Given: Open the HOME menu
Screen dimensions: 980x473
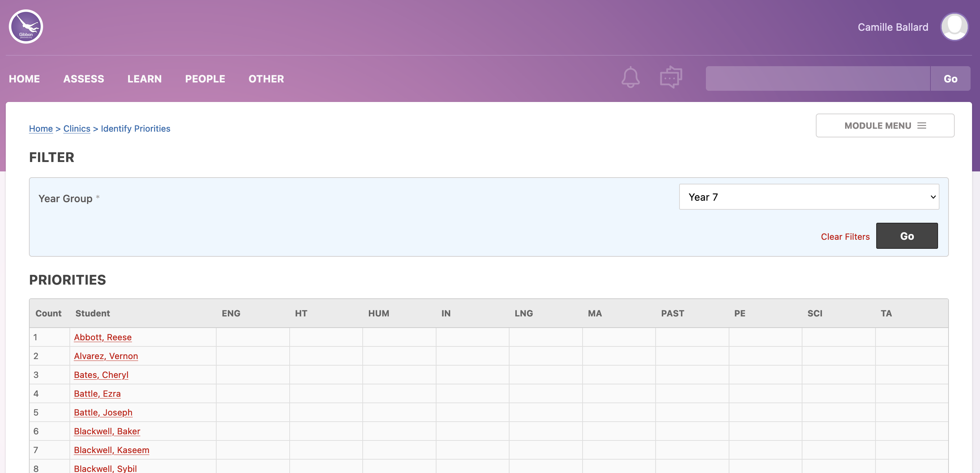Looking at the screenshot, I should pos(24,79).
